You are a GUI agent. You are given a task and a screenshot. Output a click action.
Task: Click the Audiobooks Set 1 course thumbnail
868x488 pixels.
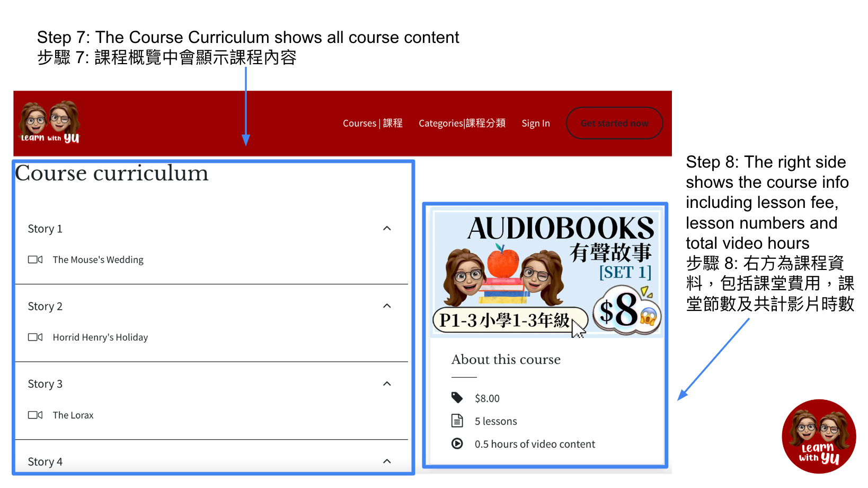coord(546,274)
